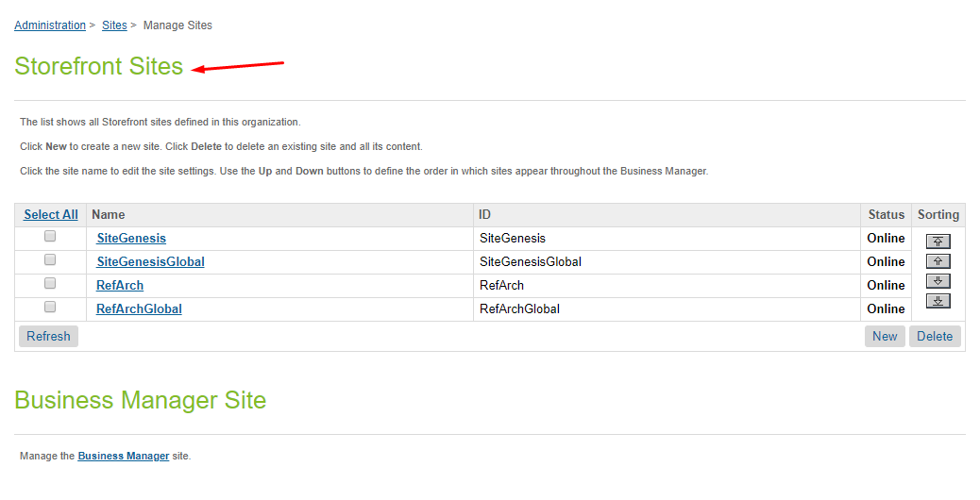Follow the Business Manager site link
The height and width of the screenshot is (500, 980).
(x=124, y=457)
